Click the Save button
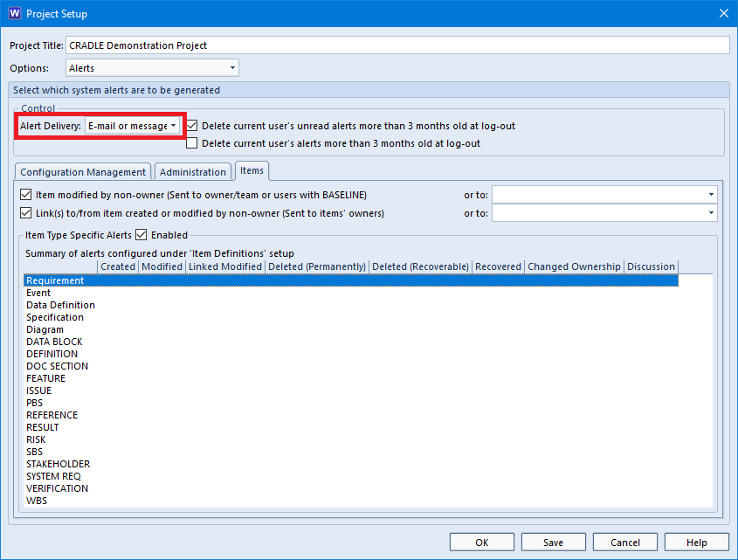 554,543
